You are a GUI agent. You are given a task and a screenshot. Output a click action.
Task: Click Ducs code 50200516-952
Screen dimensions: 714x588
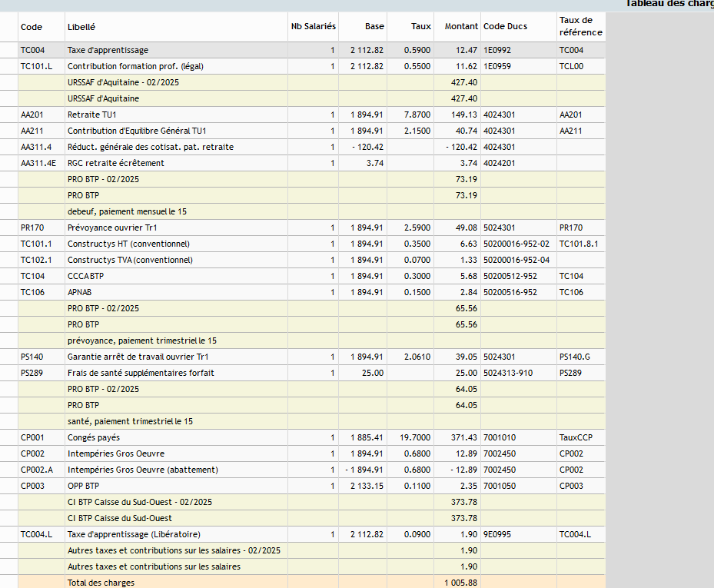[510, 292]
